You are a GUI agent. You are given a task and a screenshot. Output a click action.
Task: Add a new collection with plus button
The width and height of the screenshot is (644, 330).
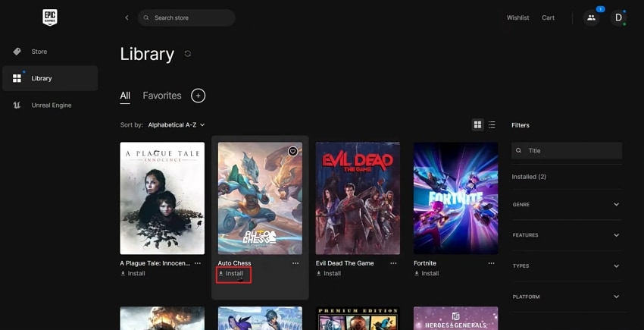198,96
